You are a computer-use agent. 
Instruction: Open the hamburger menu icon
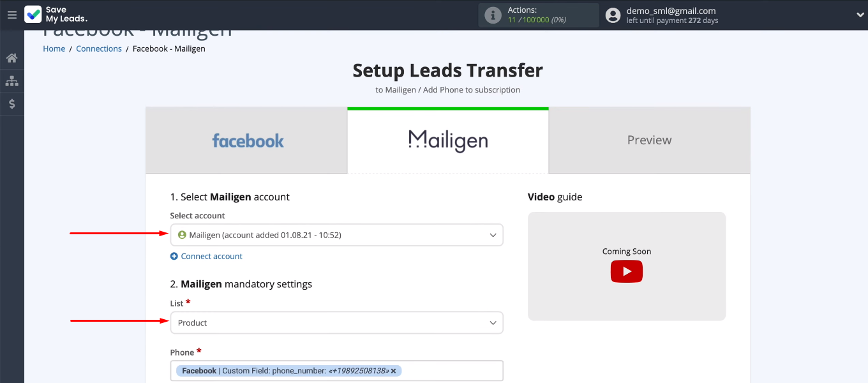11,15
